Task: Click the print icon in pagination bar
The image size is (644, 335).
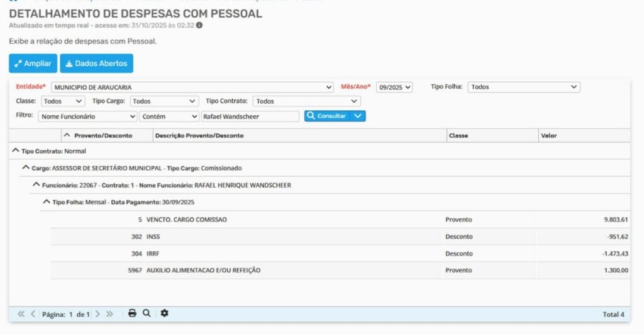Action: tap(132, 314)
